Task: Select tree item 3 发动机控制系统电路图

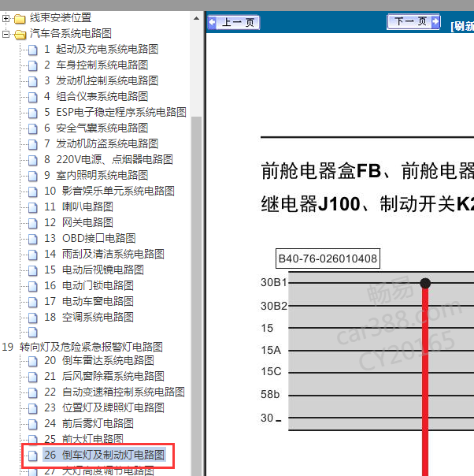Action: [x=102, y=80]
